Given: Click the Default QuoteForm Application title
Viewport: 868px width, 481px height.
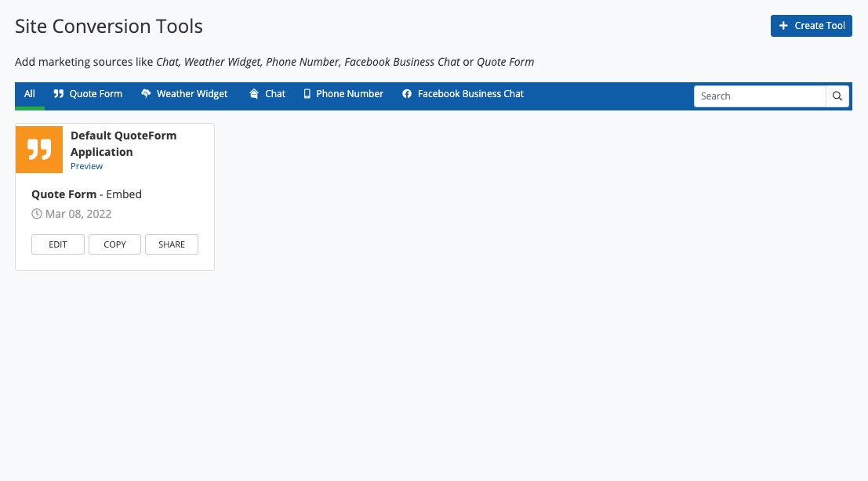Looking at the screenshot, I should click(123, 143).
